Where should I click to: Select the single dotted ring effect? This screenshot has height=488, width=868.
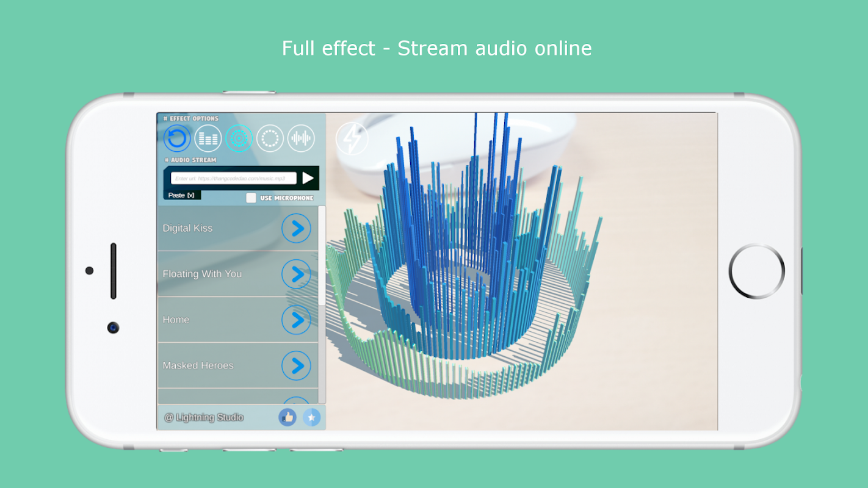(270, 138)
